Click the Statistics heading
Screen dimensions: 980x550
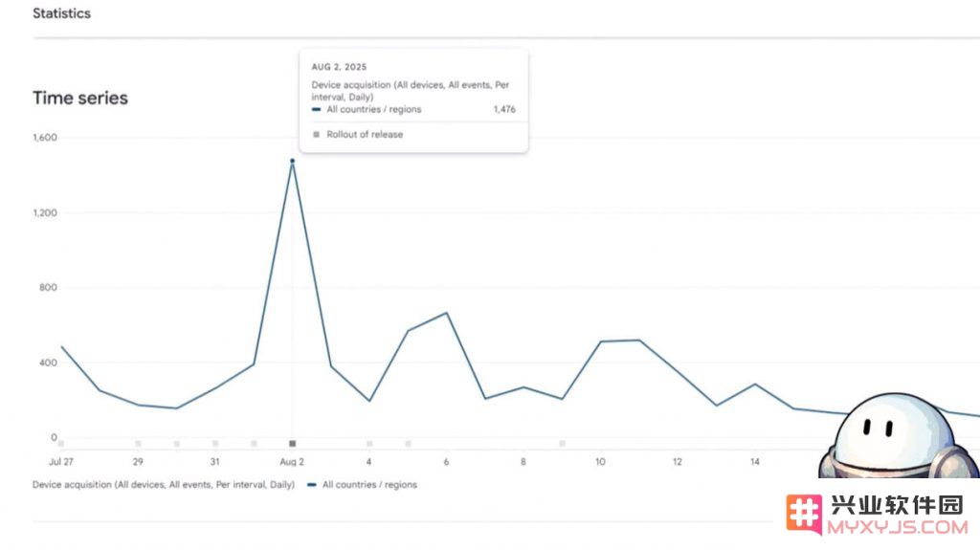tap(61, 13)
